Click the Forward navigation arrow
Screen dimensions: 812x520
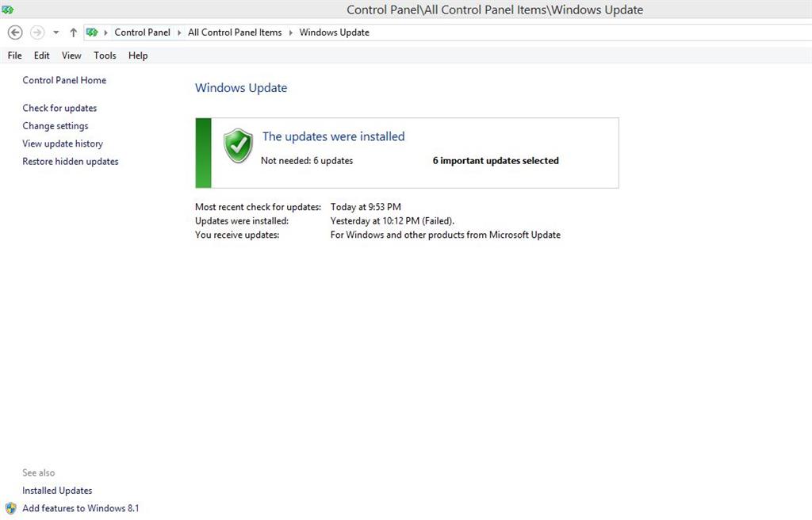click(37, 32)
